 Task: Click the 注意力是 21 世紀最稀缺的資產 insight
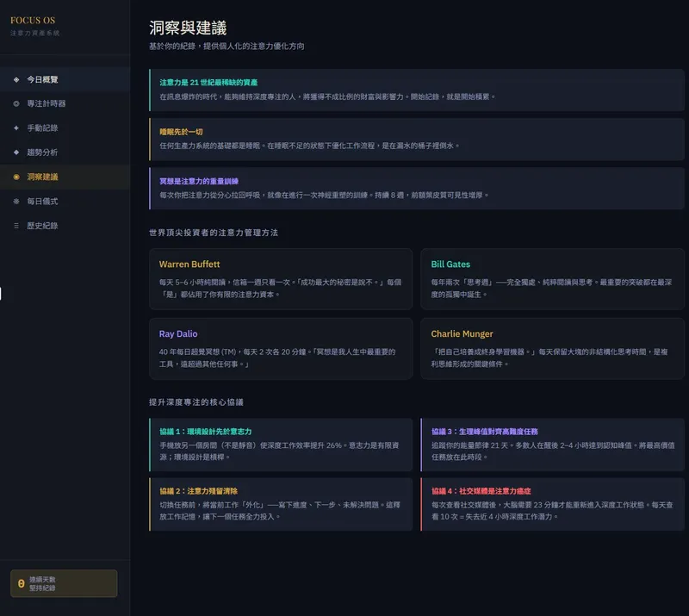click(x=417, y=90)
